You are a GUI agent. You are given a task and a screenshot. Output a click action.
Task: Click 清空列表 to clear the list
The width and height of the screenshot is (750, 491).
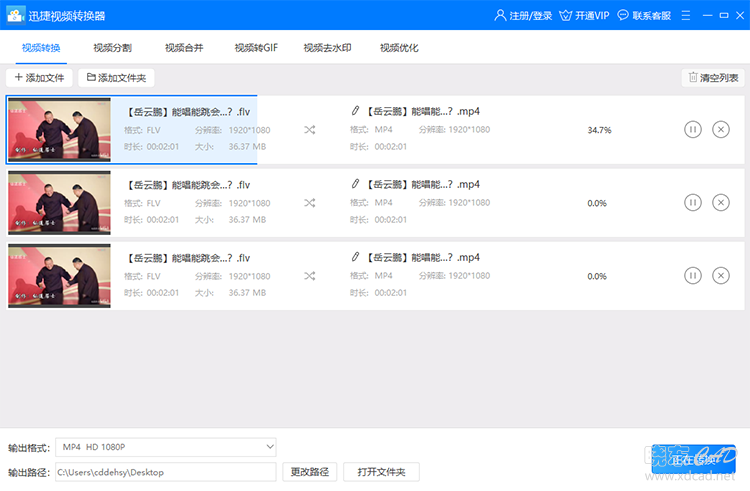pos(713,77)
